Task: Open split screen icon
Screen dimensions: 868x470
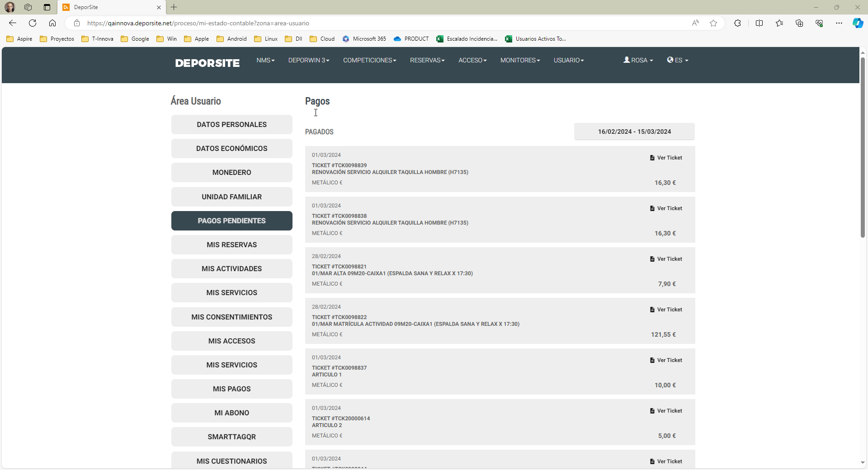Action: click(x=759, y=23)
